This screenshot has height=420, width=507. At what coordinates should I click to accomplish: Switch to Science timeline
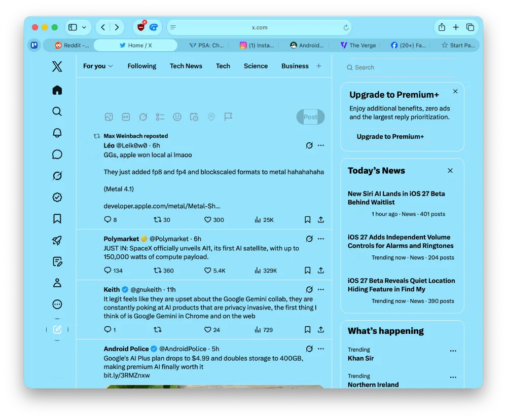(256, 66)
